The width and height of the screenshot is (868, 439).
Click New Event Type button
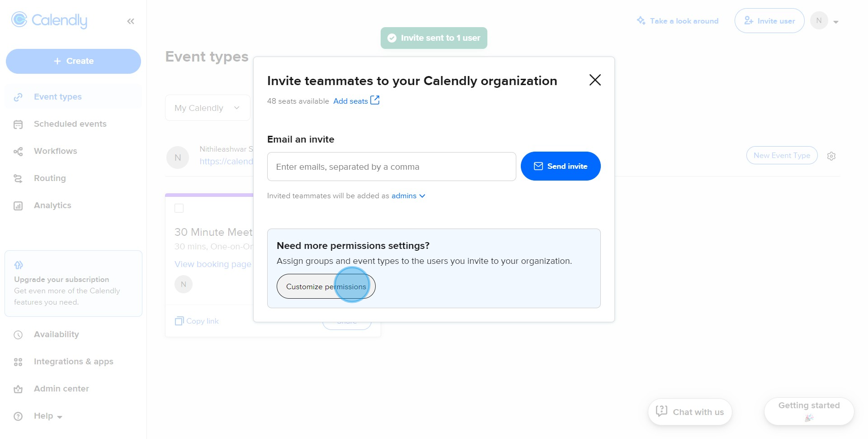tap(782, 155)
